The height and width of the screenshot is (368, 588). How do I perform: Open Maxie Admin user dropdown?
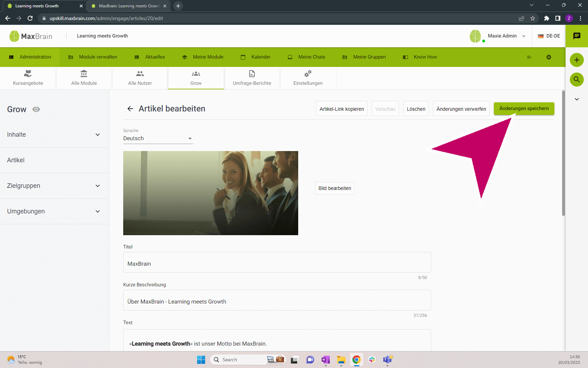tap(507, 36)
